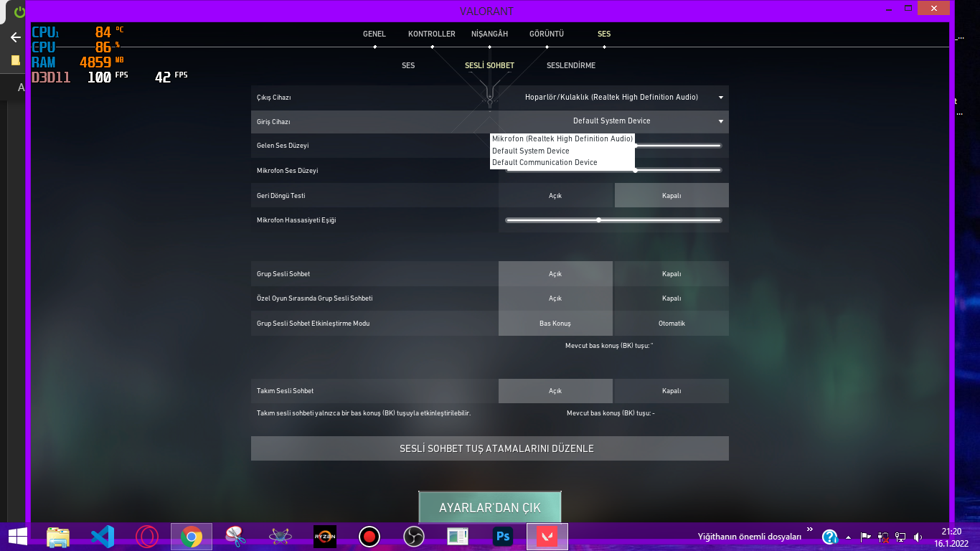This screenshot has height=551, width=980.
Task: Open the GÖRÜNTÜ settings tab
Action: pos(547,34)
